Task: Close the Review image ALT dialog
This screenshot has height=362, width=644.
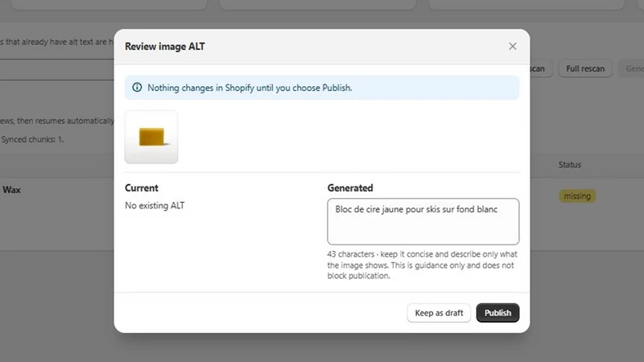Action: pos(513,47)
